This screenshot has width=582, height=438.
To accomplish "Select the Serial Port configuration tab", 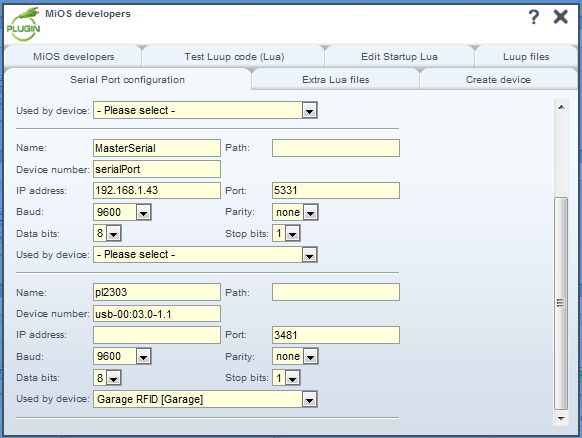I will (x=127, y=80).
